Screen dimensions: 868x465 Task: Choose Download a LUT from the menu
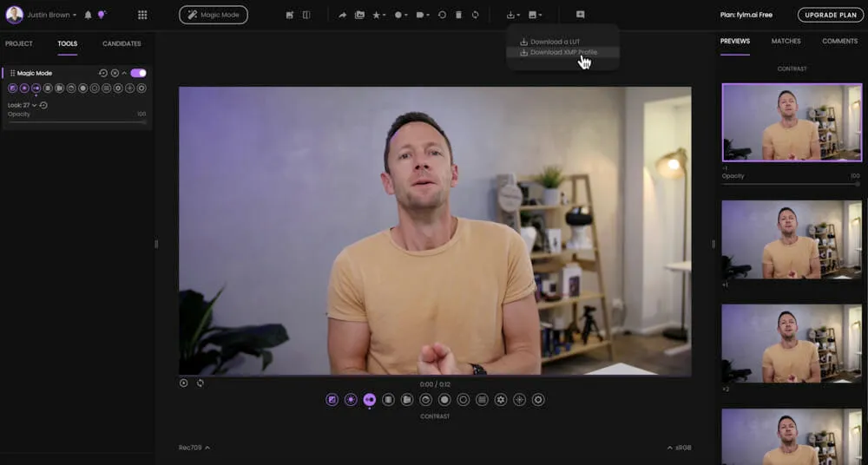554,42
